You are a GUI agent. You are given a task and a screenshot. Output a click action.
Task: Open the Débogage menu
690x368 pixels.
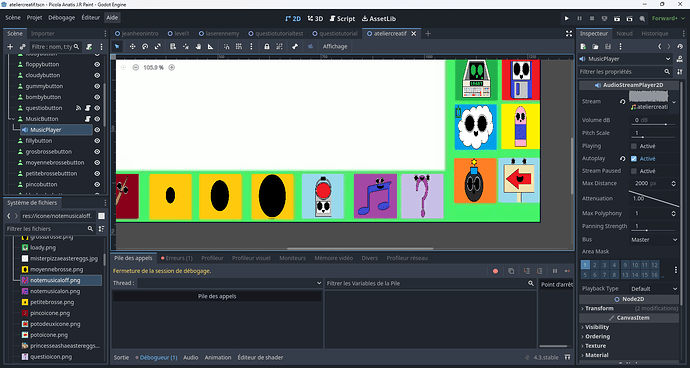click(x=62, y=18)
